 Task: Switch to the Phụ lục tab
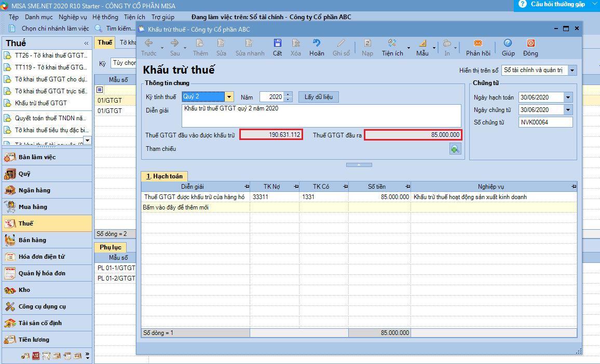tap(110, 247)
